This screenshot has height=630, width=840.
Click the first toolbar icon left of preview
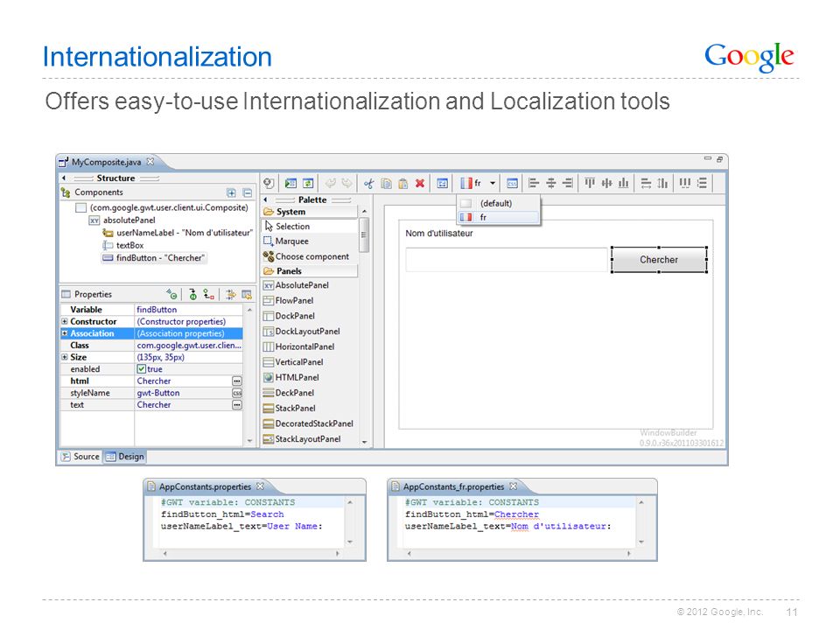coord(269,183)
